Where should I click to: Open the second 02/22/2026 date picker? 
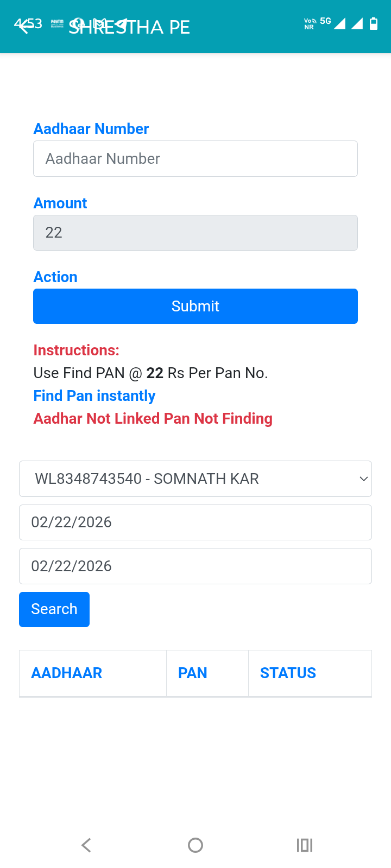[x=195, y=566]
